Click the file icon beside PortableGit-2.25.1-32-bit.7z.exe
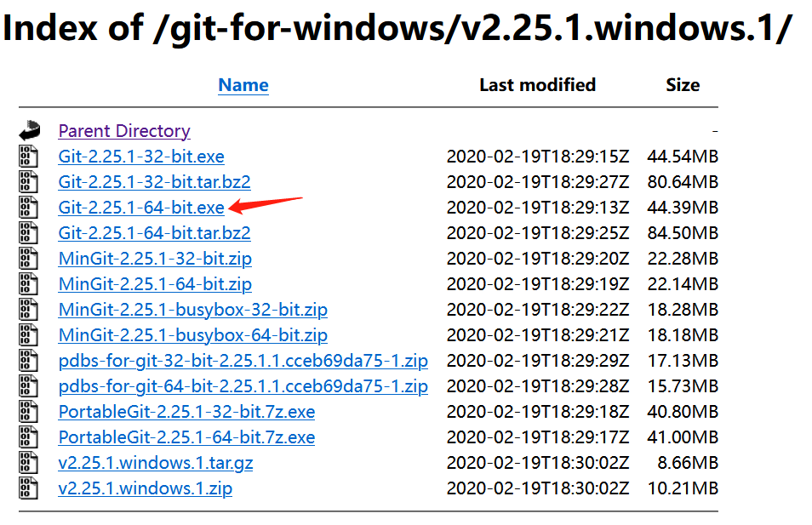This screenshot has width=812, height=525. tap(28, 412)
